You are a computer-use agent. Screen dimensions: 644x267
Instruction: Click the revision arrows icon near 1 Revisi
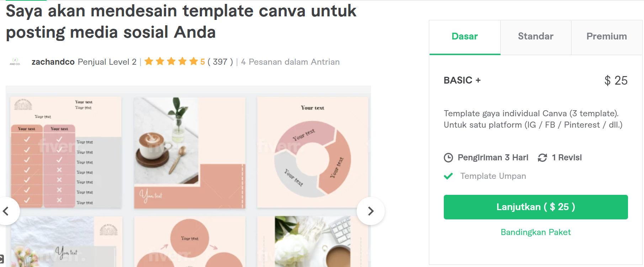pos(542,157)
